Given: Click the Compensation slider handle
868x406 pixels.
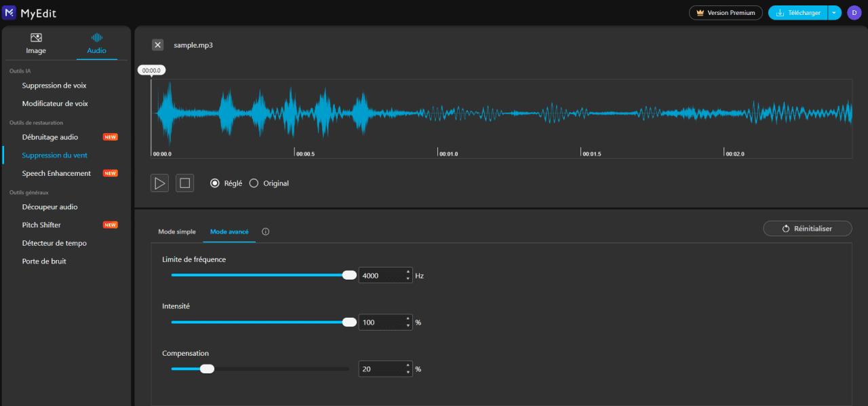Looking at the screenshot, I should 207,368.
